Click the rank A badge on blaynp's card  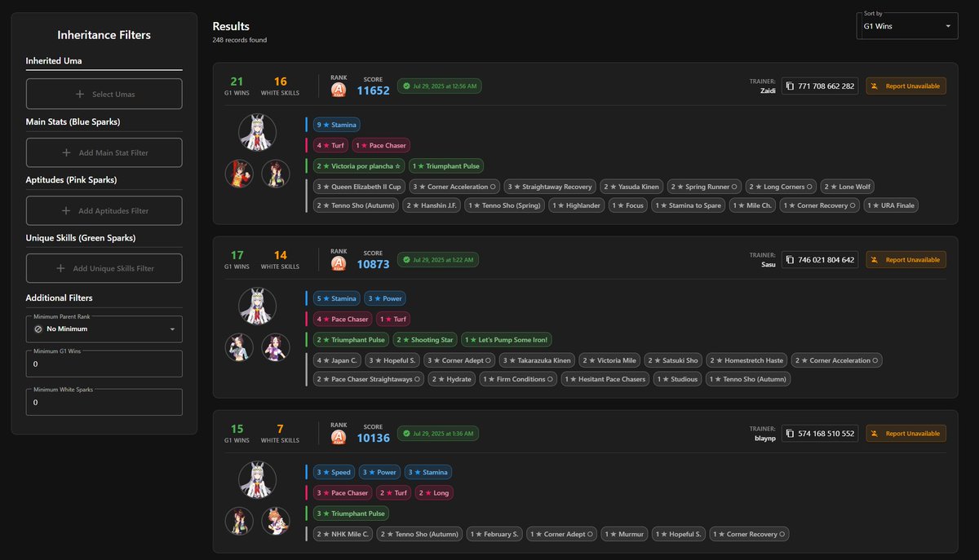point(339,438)
